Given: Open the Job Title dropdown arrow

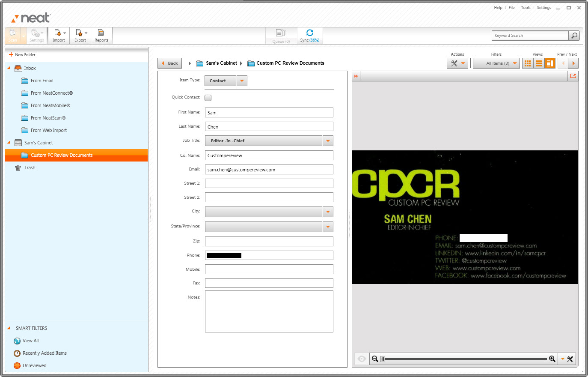Looking at the screenshot, I should click(x=328, y=141).
